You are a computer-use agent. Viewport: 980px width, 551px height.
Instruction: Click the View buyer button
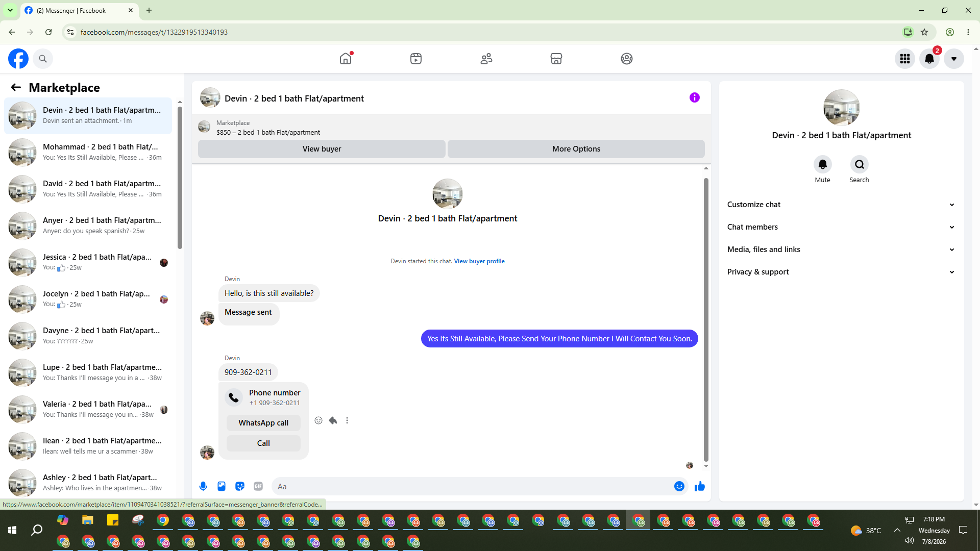click(322, 149)
